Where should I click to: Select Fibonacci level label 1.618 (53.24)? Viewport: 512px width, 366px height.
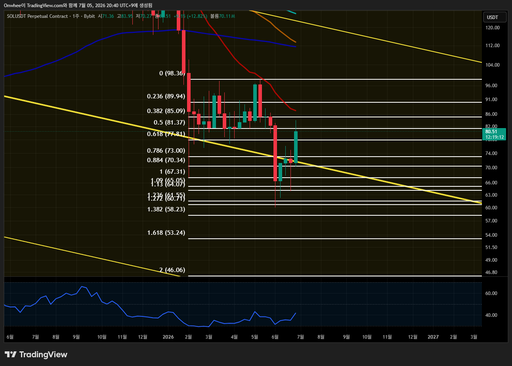[x=166, y=233]
